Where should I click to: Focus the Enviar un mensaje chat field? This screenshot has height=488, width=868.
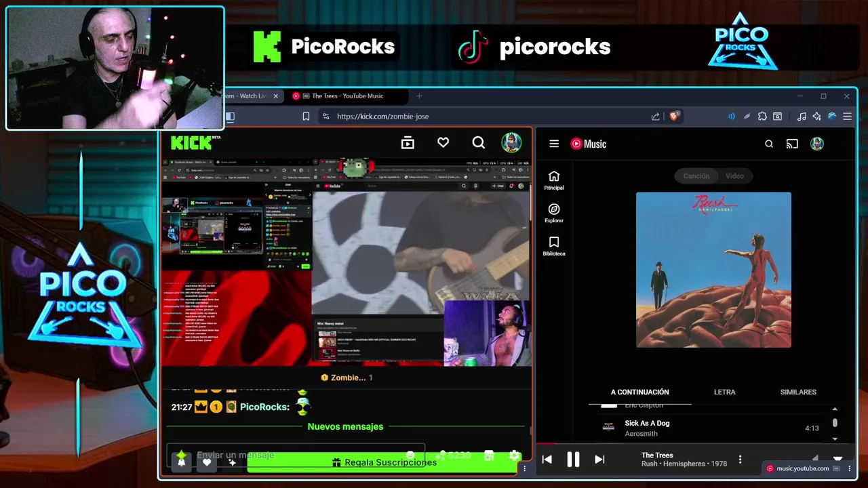coord(296,455)
